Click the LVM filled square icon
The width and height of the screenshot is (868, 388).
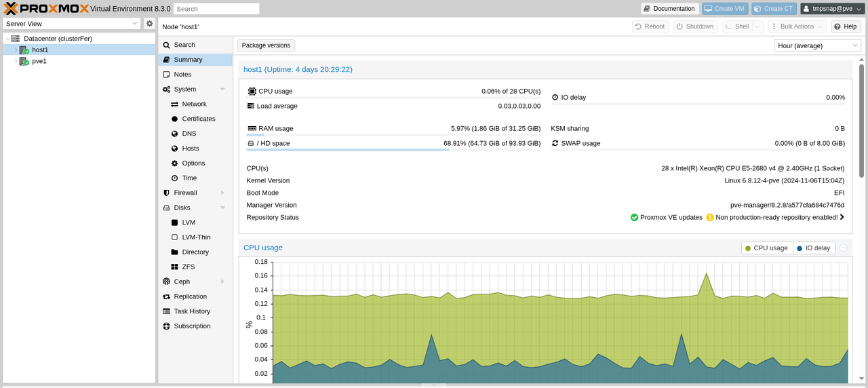click(x=175, y=222)
